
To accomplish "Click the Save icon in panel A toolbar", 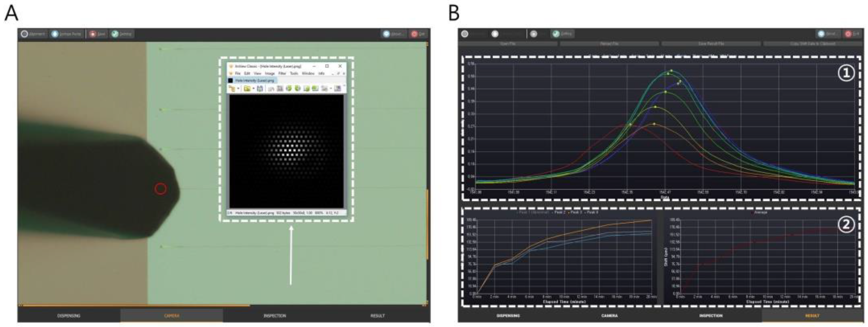I will 93,34.
